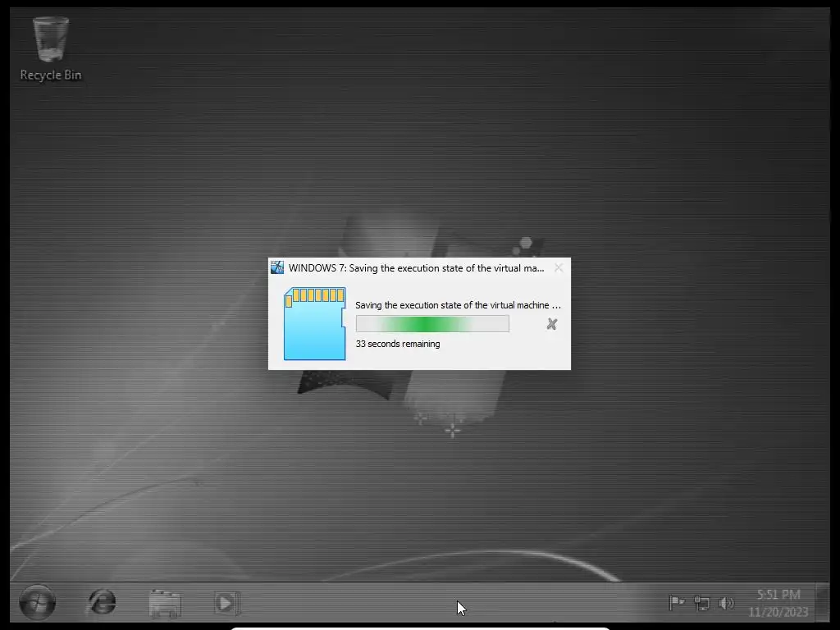Click the save-state progress bar

click(x=432, y=323)
